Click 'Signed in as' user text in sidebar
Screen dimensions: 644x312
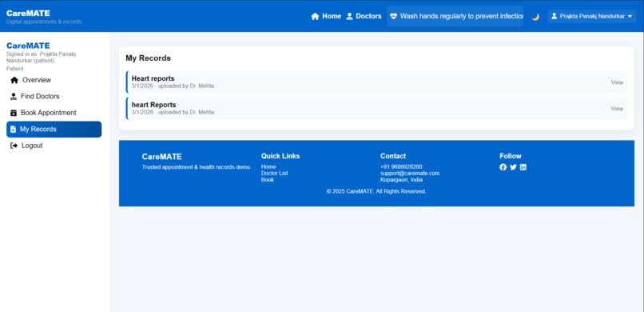point(41,58)
